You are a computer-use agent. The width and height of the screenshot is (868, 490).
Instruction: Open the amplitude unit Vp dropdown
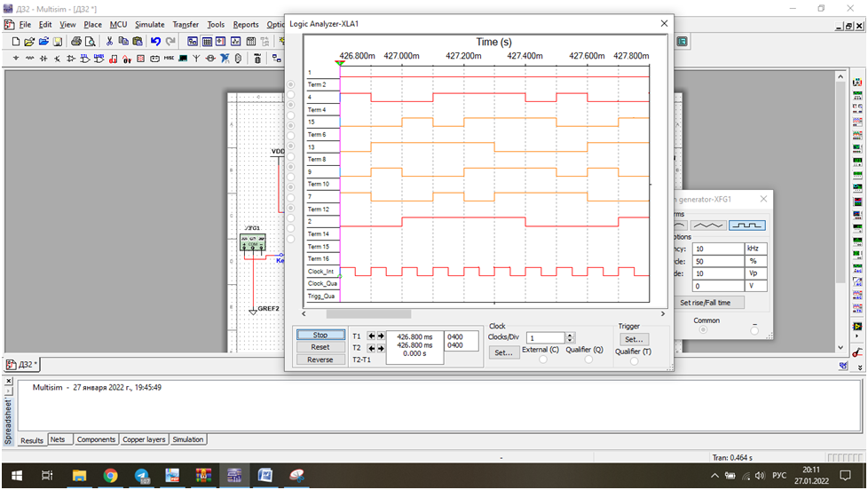(x=755, y=273)
